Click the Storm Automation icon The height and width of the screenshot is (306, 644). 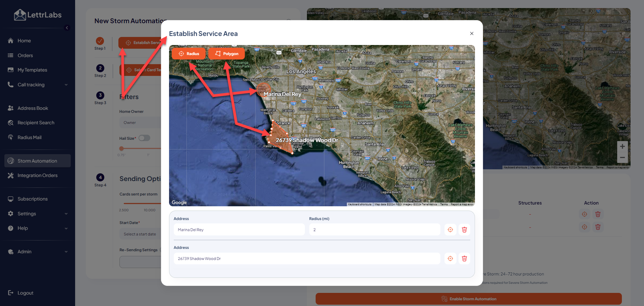(11, 161)
